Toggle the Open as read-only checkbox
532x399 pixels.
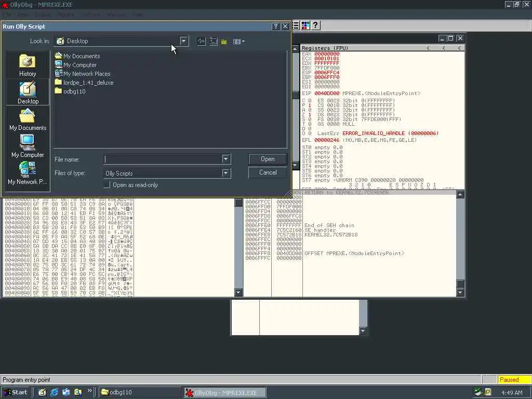point(107,184)
